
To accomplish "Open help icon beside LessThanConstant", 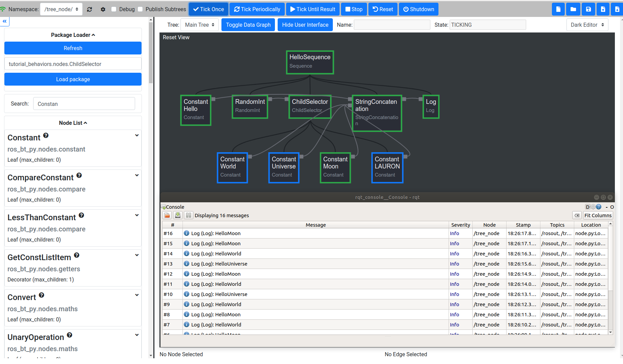I will click(x=82, y=215).
